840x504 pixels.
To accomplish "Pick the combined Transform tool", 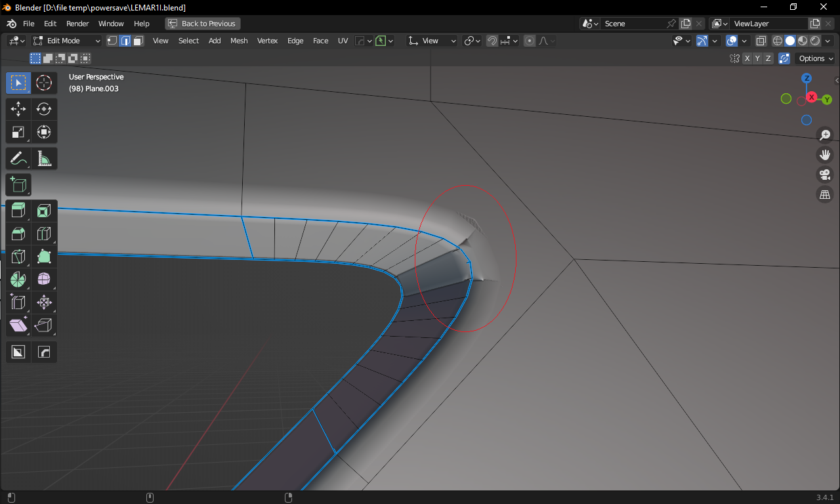I will [44, 132].
